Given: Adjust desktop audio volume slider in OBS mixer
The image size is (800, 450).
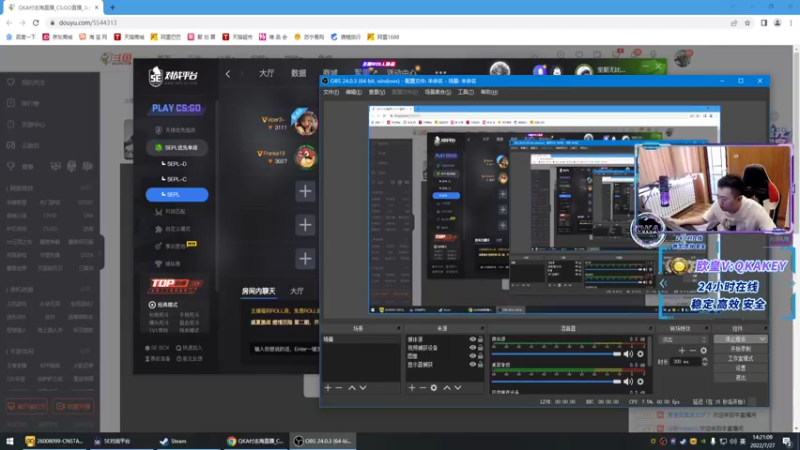Looking at the screenshot, I should tap(556, 381).
